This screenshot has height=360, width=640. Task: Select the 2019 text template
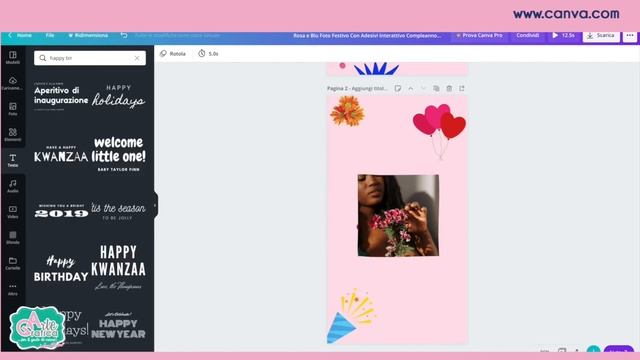pos(61,211)
